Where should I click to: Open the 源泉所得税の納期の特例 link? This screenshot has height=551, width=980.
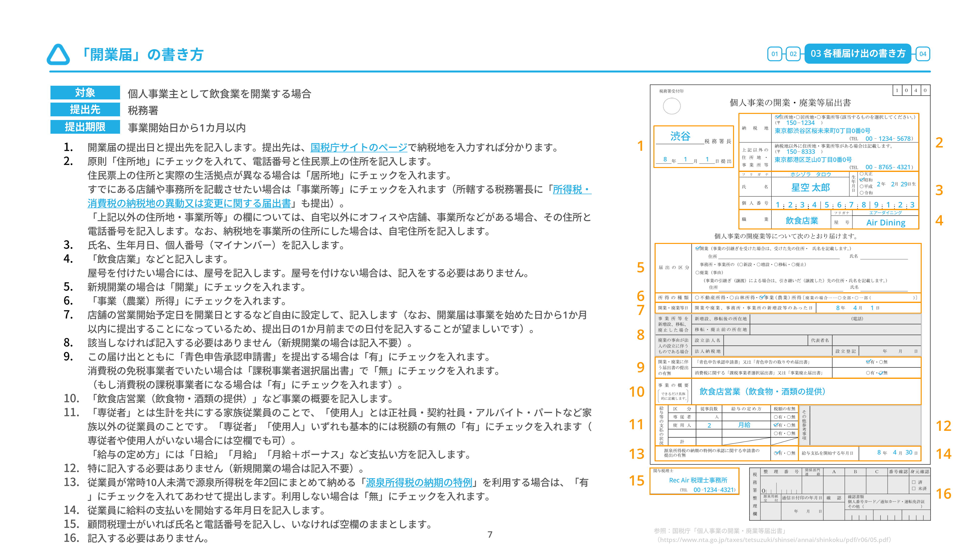[x=419, y=482]
